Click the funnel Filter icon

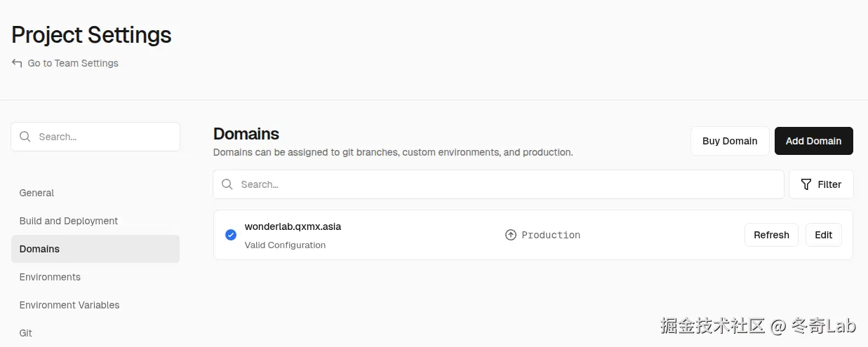806,184
